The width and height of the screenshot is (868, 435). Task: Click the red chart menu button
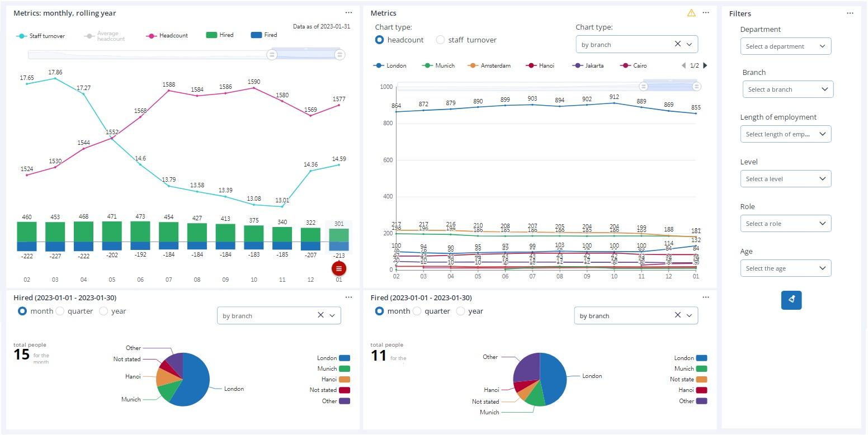[x=338, y=268]
